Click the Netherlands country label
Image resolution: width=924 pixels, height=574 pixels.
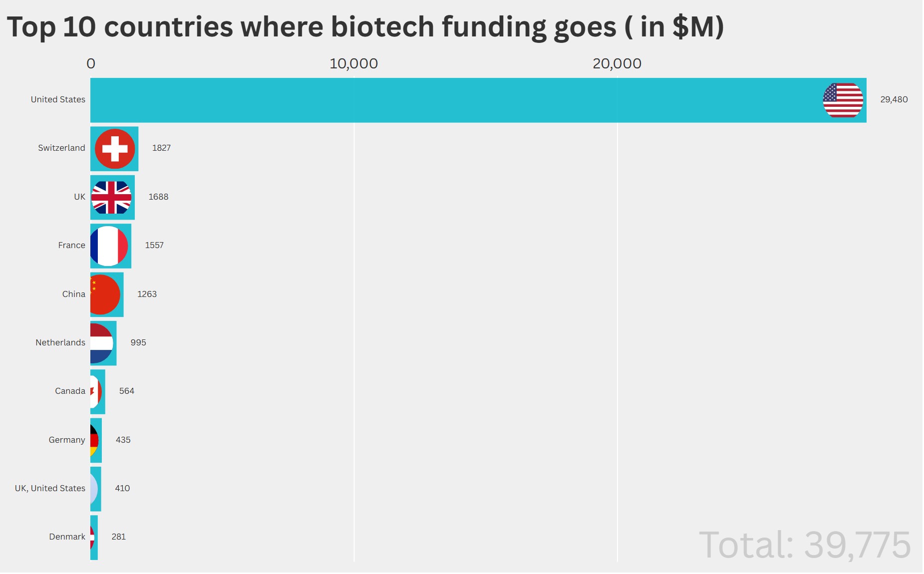tap(60, 343)
